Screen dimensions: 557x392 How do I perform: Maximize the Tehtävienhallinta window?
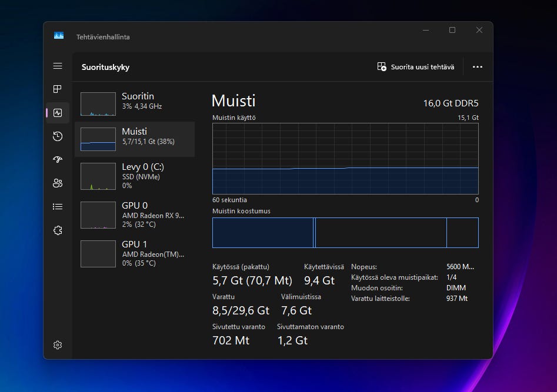[452, 30]
